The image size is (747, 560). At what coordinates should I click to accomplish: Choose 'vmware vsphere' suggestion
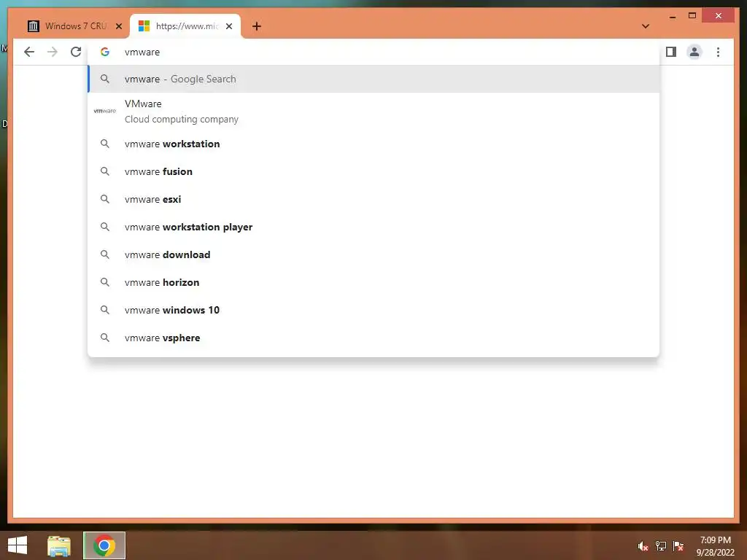point(373,338)
